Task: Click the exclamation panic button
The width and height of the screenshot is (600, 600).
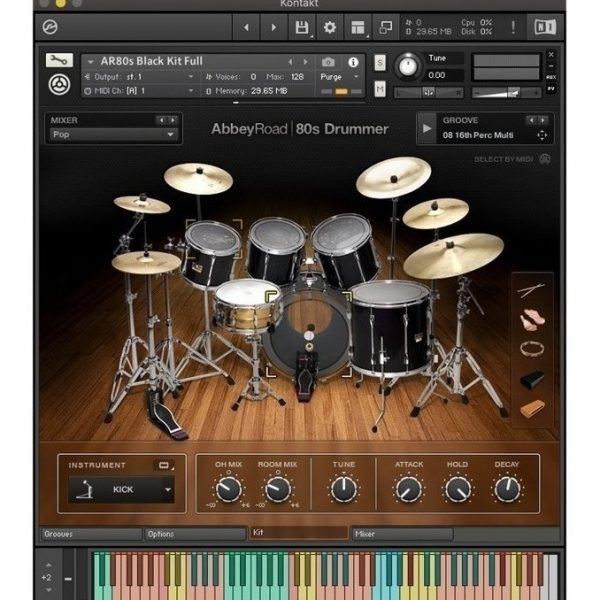Action: pyautogui.click(x=513, y=27)
